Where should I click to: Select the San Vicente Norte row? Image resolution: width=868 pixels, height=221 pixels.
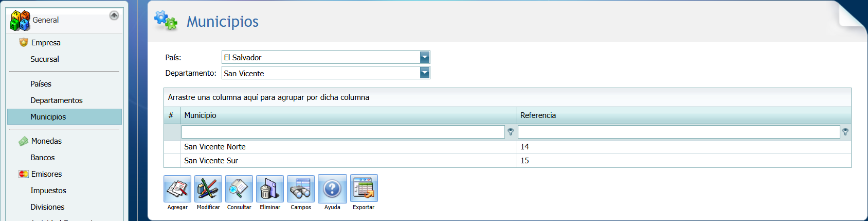tap(215, 147)
